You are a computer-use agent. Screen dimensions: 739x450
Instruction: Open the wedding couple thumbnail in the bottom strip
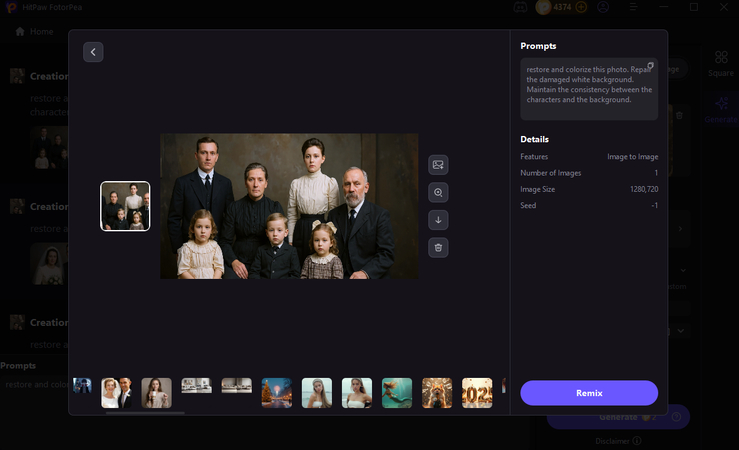pyautogui.click(x=116, y=393)
